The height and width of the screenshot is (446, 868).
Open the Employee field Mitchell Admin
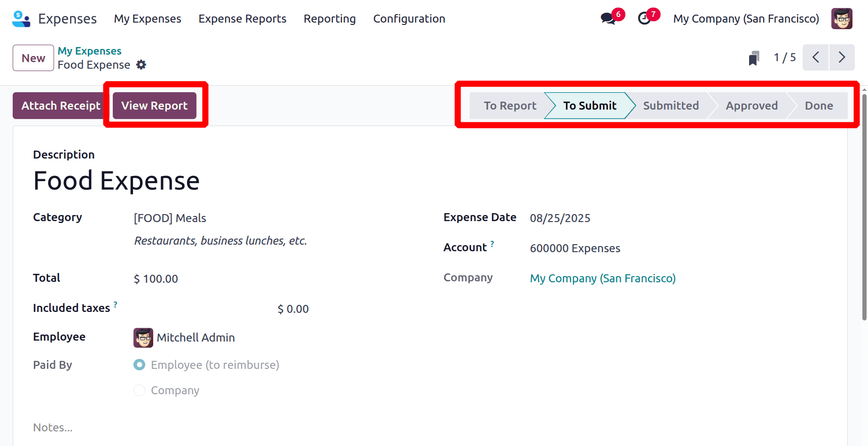195,338
